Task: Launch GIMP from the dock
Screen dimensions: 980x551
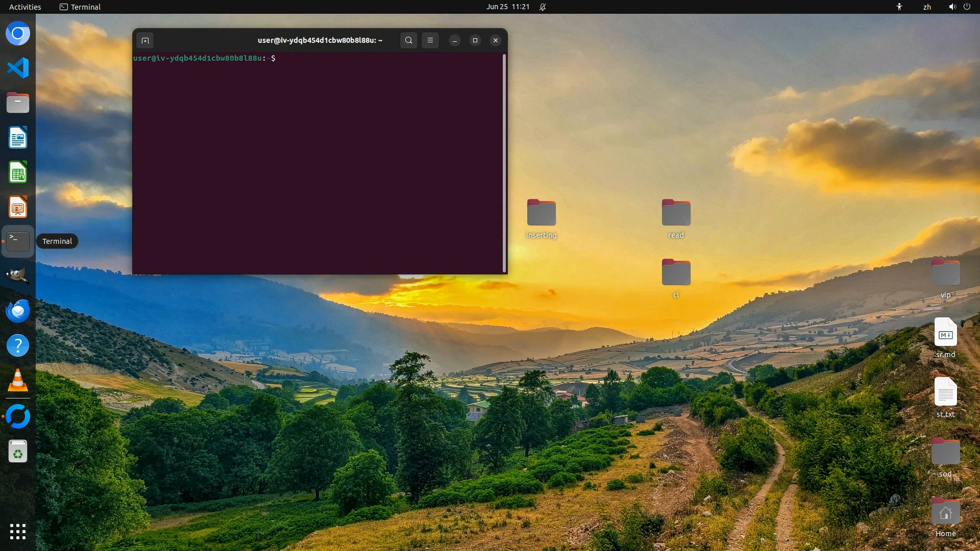Action: click(18, 276)
